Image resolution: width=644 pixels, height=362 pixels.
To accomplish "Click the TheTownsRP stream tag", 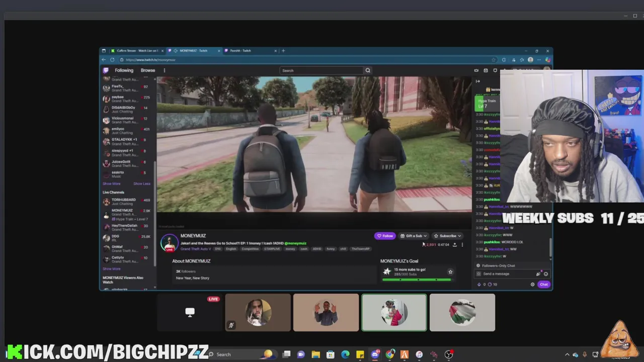I will 360,249.
